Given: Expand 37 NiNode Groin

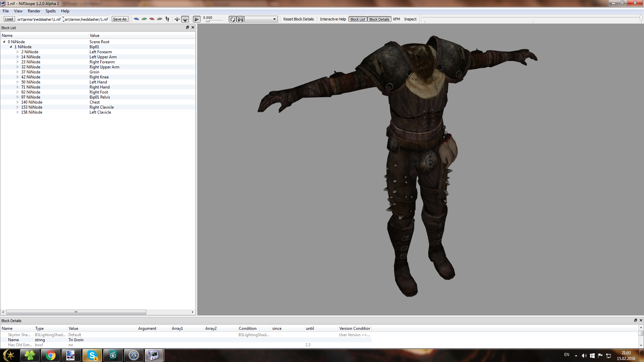Looking at the screenshot, I should 17,72.
